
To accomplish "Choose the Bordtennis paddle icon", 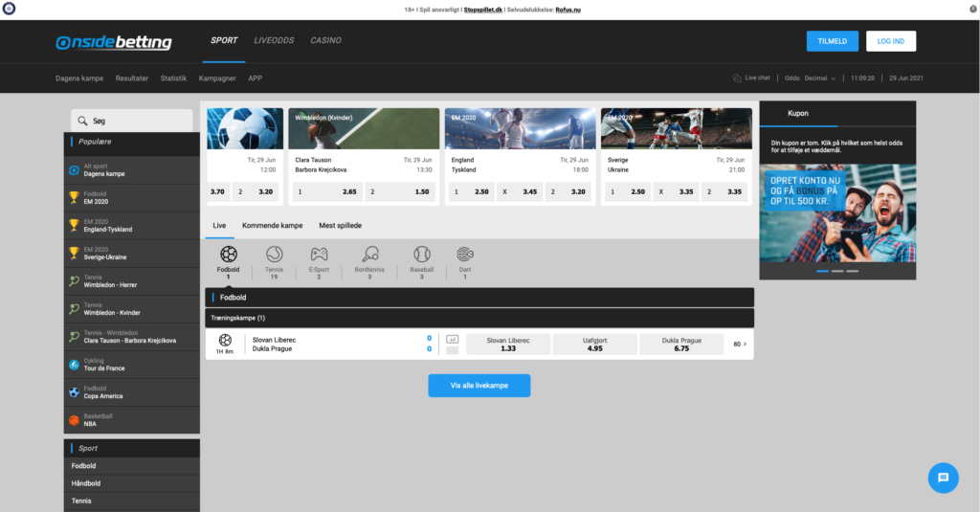I will pyautogui.click(x=370, y=254).
